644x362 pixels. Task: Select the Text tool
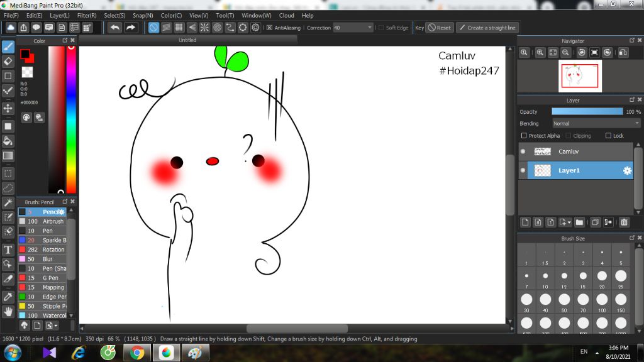(x=8, y=250)
